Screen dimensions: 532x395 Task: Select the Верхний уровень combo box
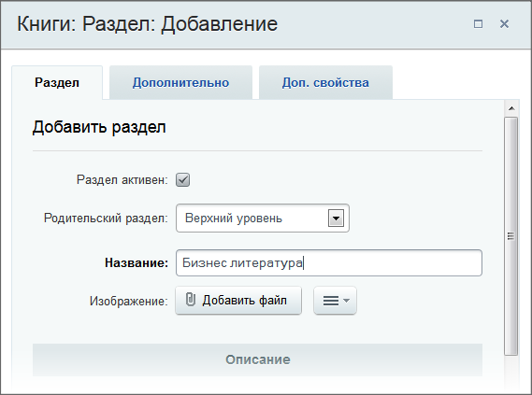263,219
